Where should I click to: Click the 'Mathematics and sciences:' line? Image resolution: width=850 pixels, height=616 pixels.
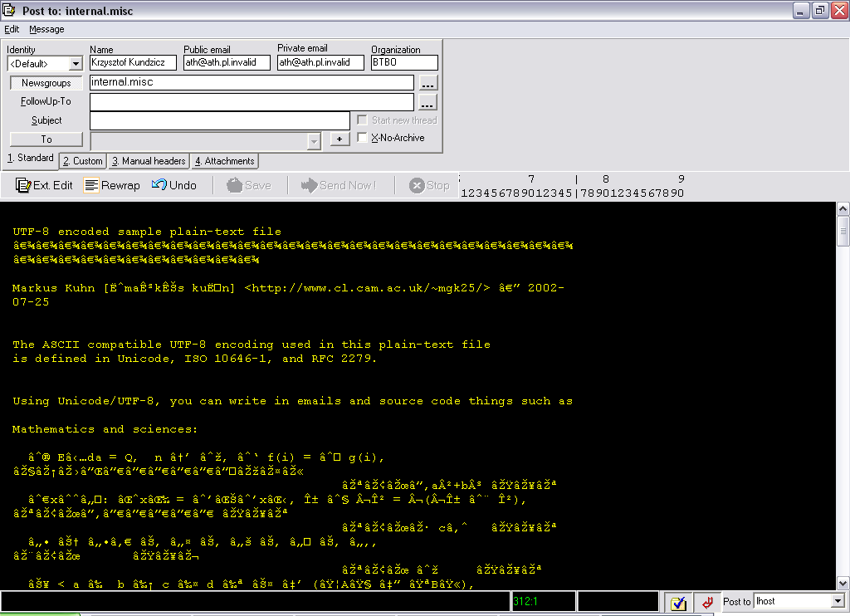tap(105, 429)
